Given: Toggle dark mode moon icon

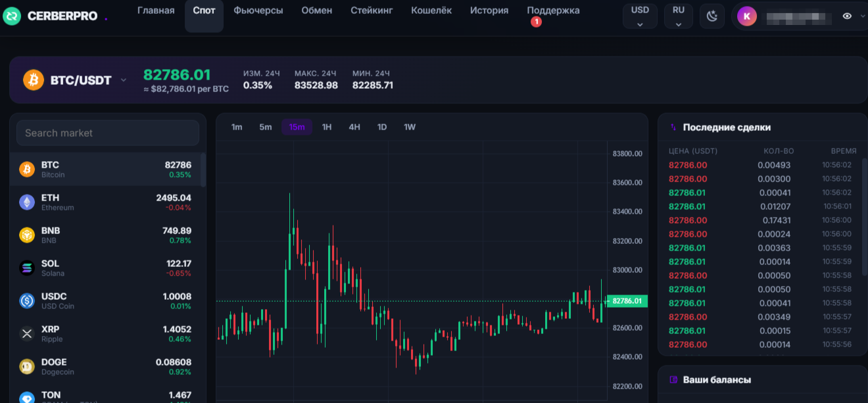Looking at the screenshot, I should pos(711,16).
